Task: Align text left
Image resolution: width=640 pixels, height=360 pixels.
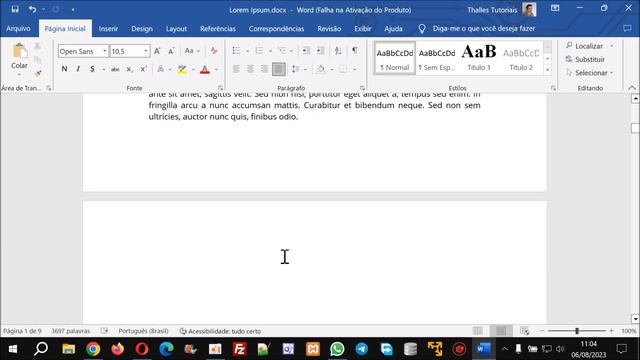Action: point(236,69)
